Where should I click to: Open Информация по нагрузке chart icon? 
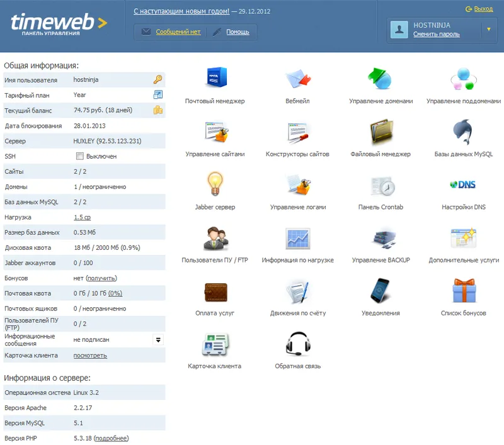(298, 238)
